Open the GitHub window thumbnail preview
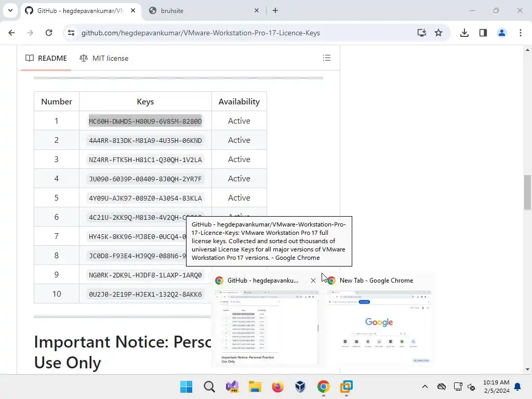 267,327
